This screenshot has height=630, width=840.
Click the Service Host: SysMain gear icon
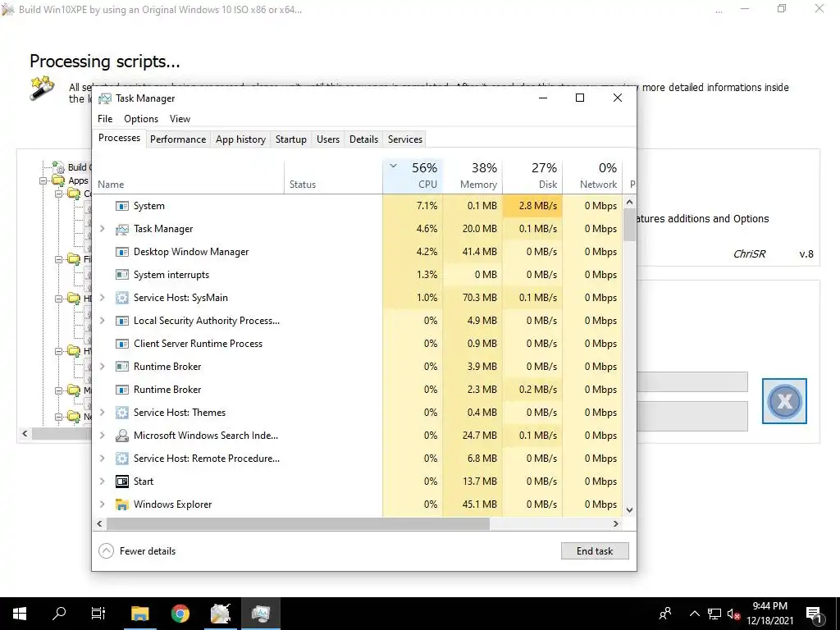[122, 298]
